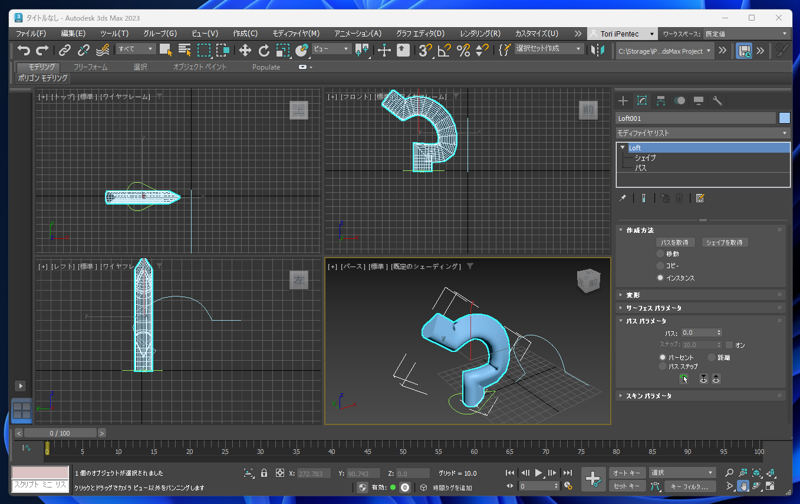Click the Pin Stack icon

(x=622, y=198)
